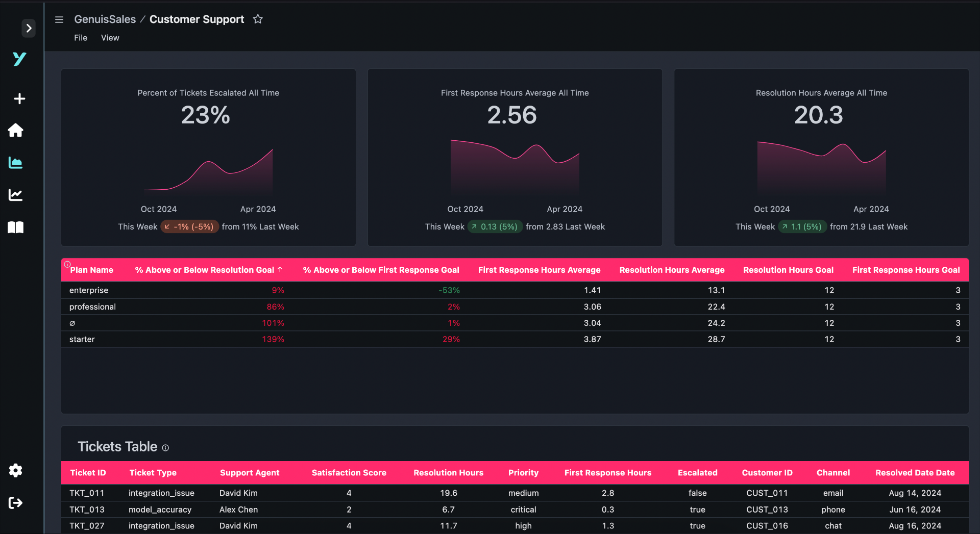980x534 pixels.
Task: Click the info icon on the plan table
Action: [x=67, y=264]
